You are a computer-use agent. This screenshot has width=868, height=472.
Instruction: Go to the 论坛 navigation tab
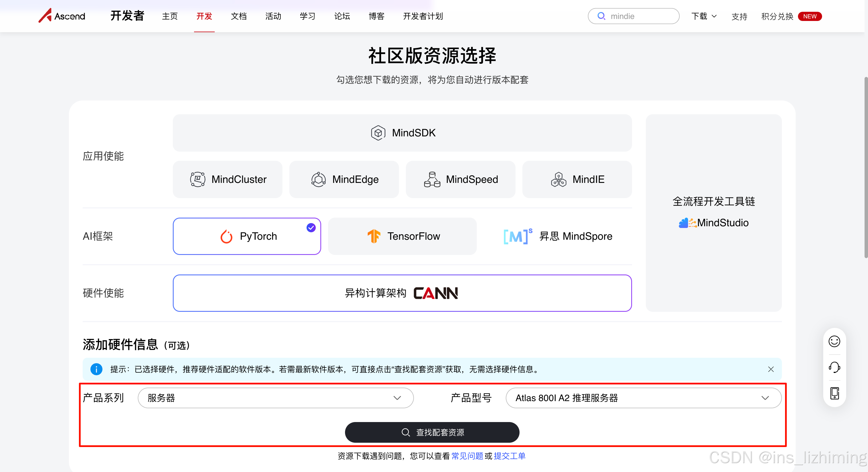[x=342, y=16]
